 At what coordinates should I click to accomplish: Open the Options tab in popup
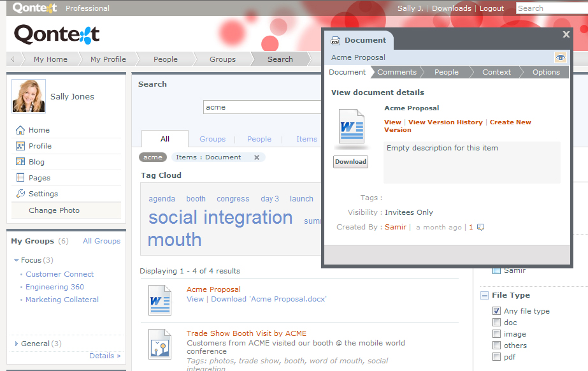[x=546, y=72]
